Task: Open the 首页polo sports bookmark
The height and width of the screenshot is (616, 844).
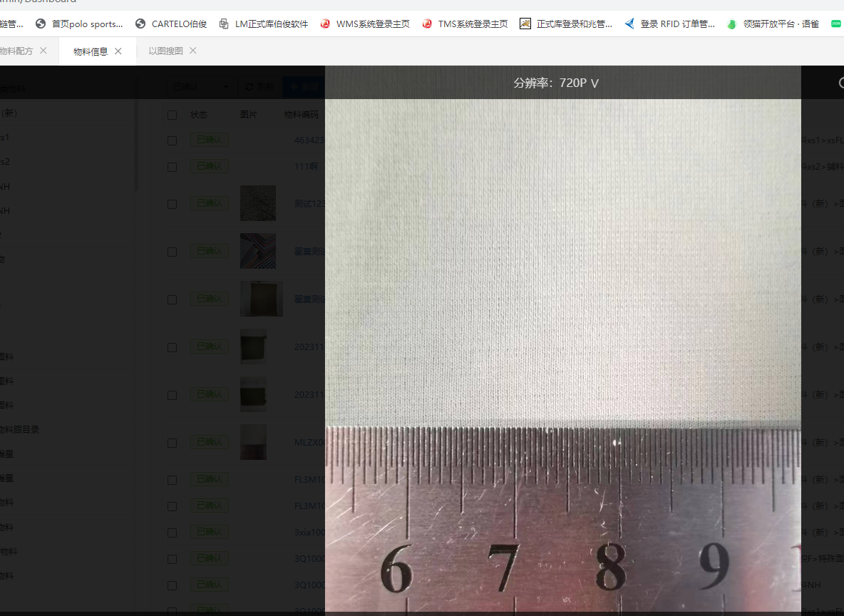Action: point(79,24)
